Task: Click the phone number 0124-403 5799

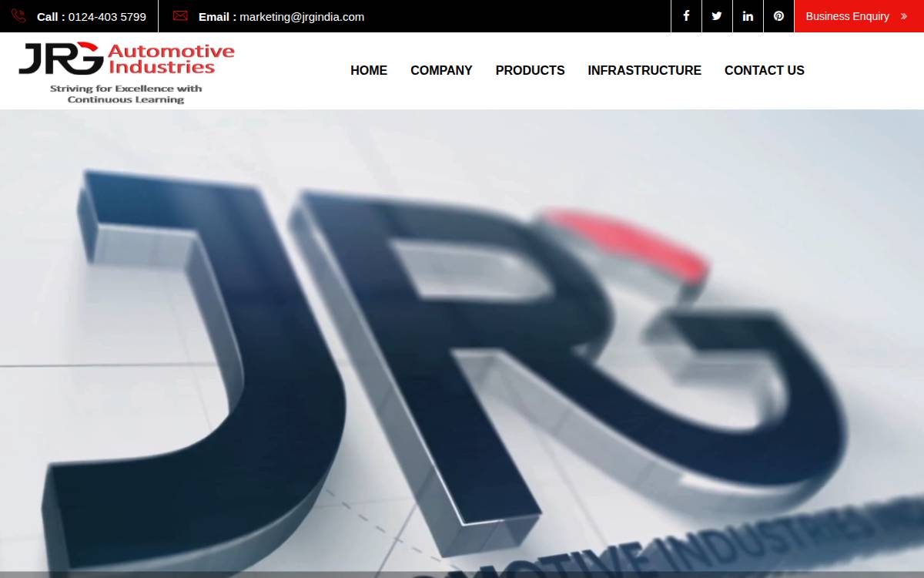Action: pyautogui.click(x=107, y=16)
